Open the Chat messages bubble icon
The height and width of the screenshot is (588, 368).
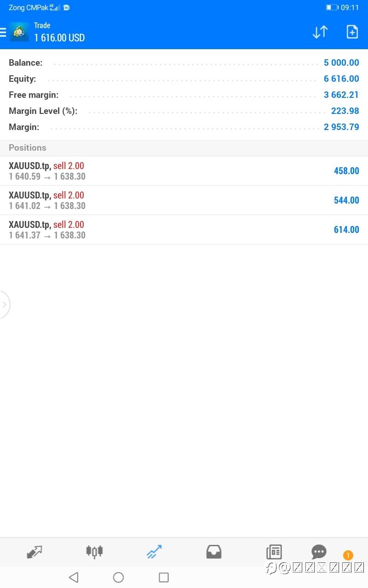tap(319, 552)
